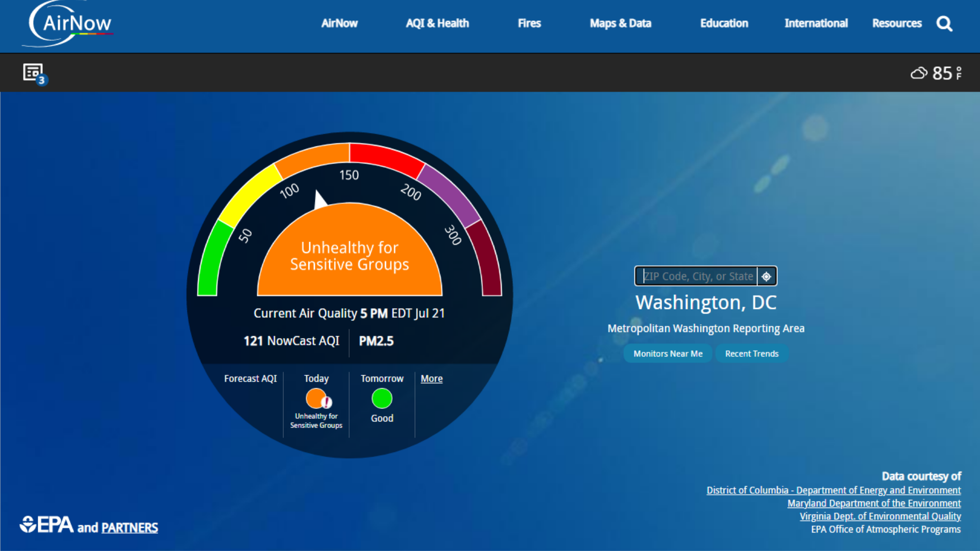The width and height of the screenshot is (980, 551).
Task: Open the More forecast link
Action: pyautogui.click(x=431, y=379)
